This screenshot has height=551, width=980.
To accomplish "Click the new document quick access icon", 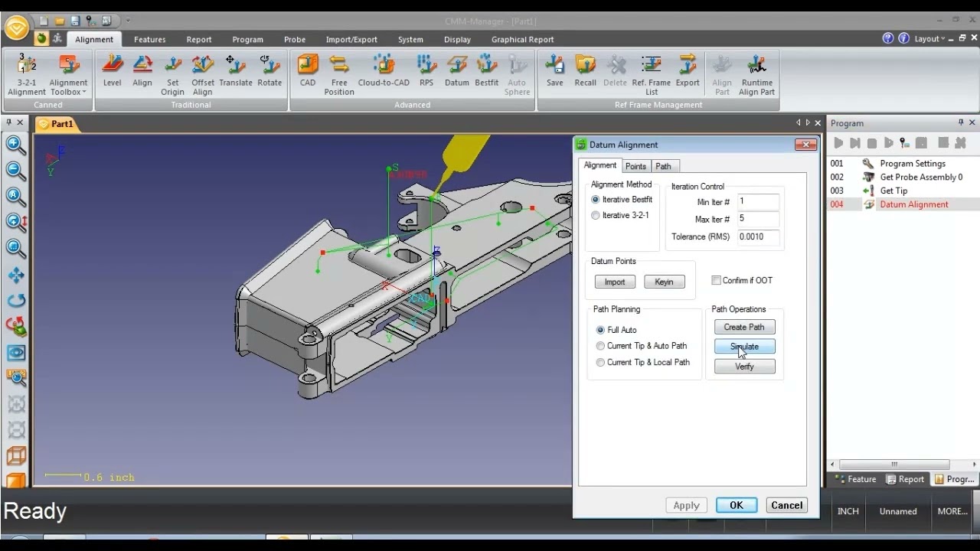I will (x=44, y=21).
